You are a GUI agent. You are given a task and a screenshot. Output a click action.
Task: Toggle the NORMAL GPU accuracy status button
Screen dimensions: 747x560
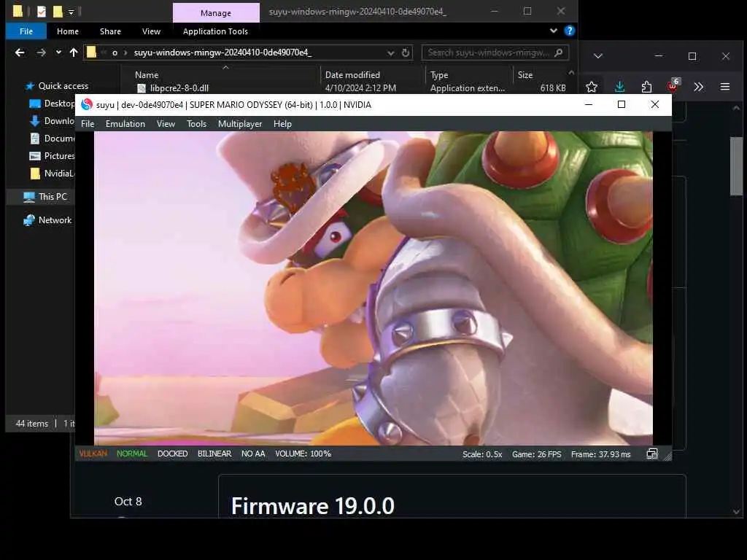tap(132, 454)
